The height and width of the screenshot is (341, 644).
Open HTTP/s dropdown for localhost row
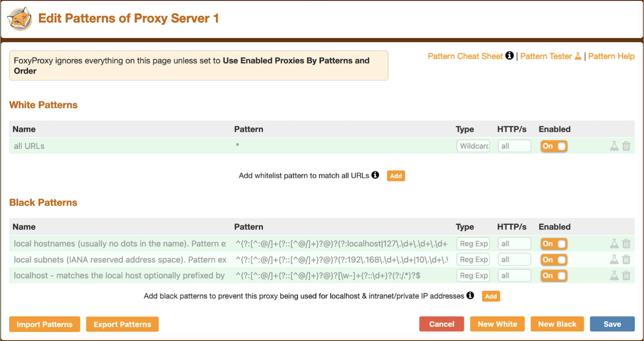[514, 275]
